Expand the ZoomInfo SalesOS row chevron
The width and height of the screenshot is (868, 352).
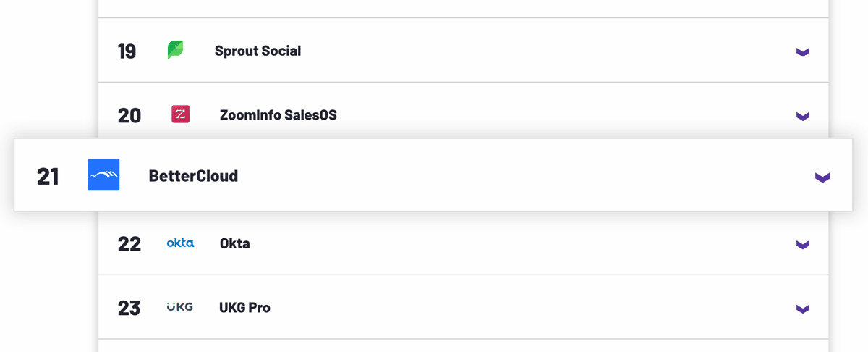pyautogui.click(x=802, y=116)
